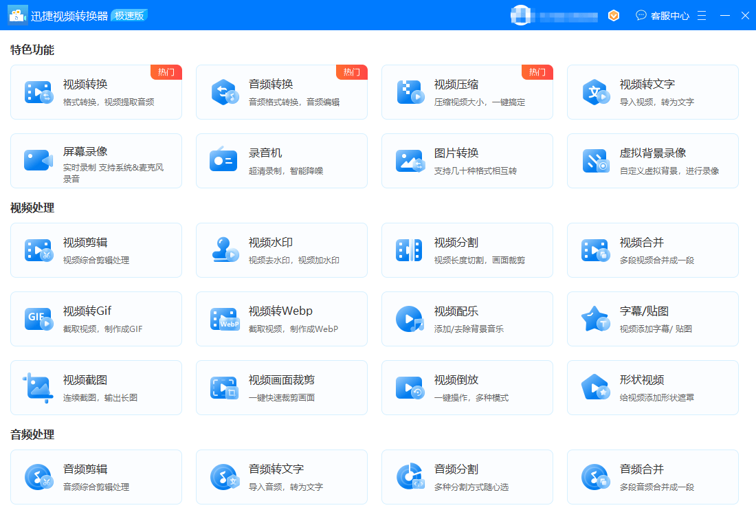The image size is (756, 532).
Task: Open the hamburger menu in title bar
Action: (x=702, y=15)
